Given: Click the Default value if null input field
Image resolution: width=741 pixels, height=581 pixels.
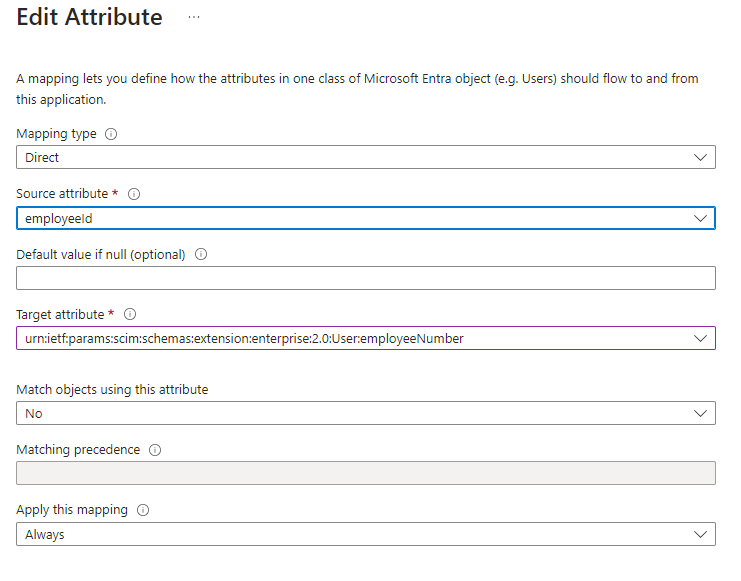Looking at the screenshot, I should tap(366, 278).
